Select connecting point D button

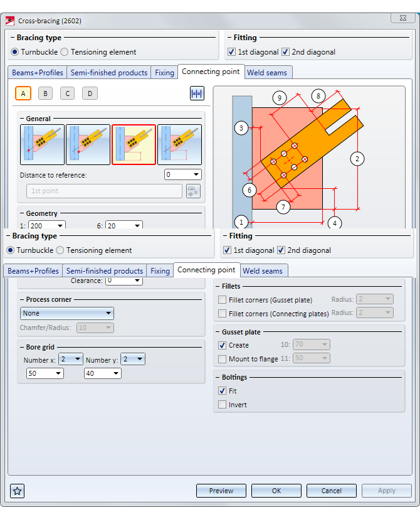click(90, 93)
